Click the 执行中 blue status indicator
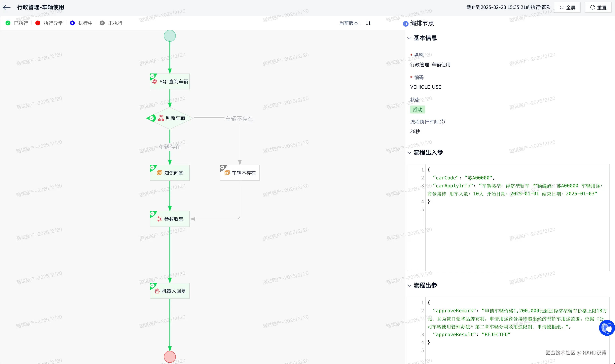The width and height of the screenshot is (615, 364). coord(72,23)
